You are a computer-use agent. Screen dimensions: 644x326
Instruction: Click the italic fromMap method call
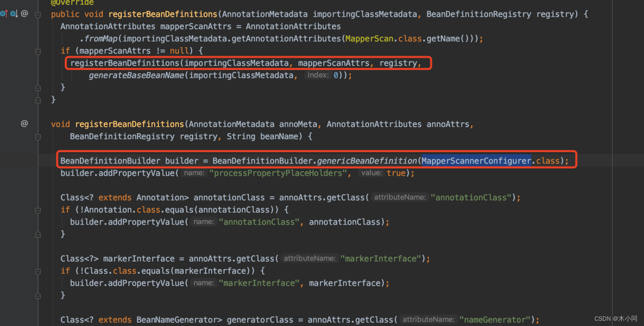click(x=101, y=39)
